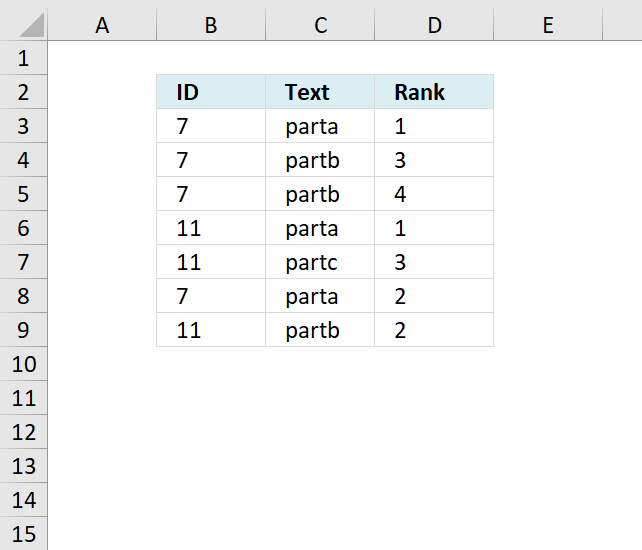Select row 10 header
The height and width of the screenshot is (550, 642).
(23, 364)
